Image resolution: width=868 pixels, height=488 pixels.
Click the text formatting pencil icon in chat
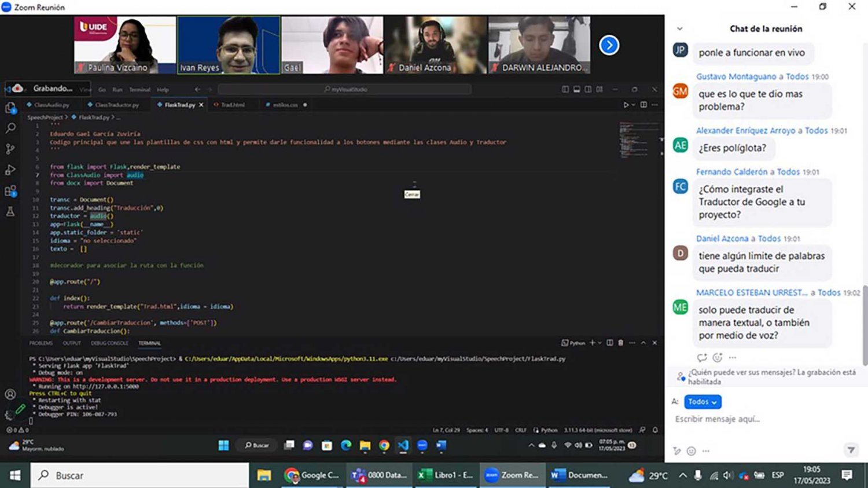[x=677, y=451]
